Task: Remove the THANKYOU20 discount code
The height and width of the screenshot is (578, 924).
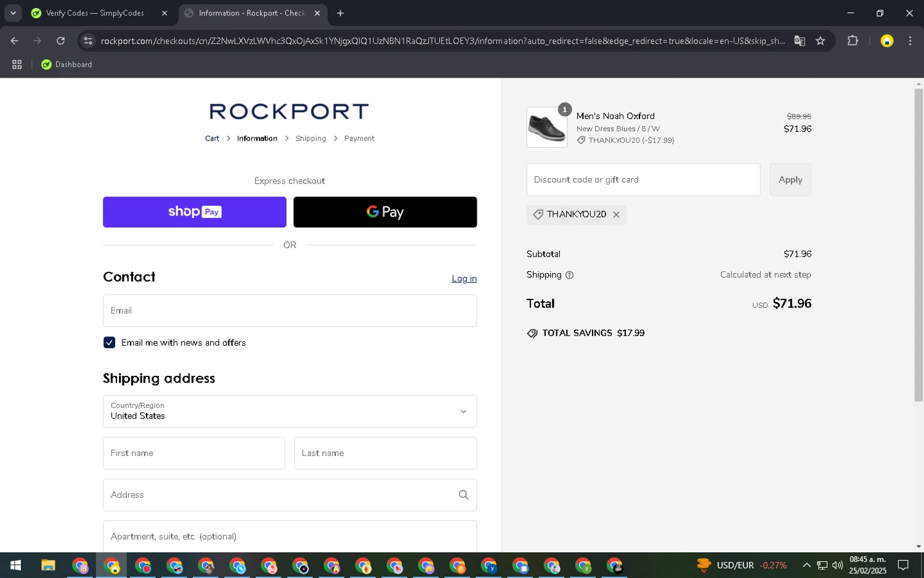Action: (x=616, y=214)
